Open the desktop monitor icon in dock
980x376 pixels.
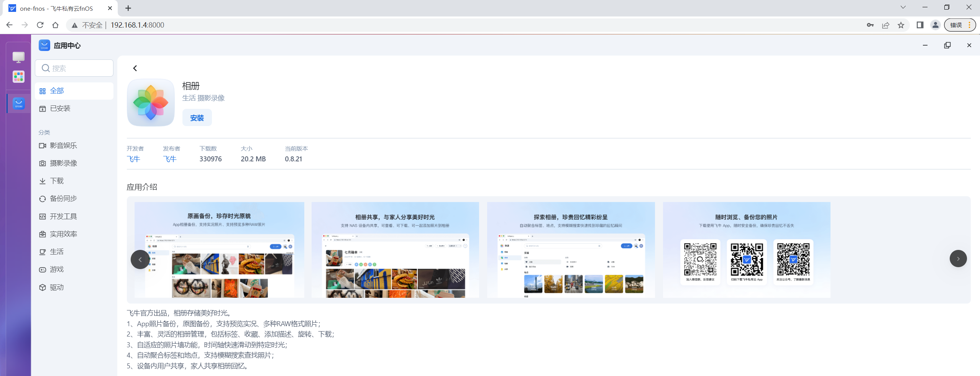(18, 57)
